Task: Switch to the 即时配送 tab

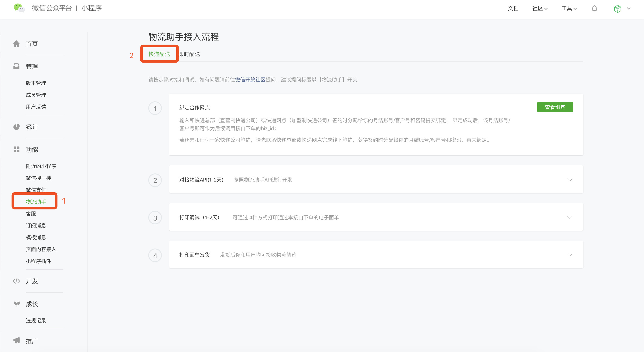Action: pyautogui.click(x=189, y=54)
